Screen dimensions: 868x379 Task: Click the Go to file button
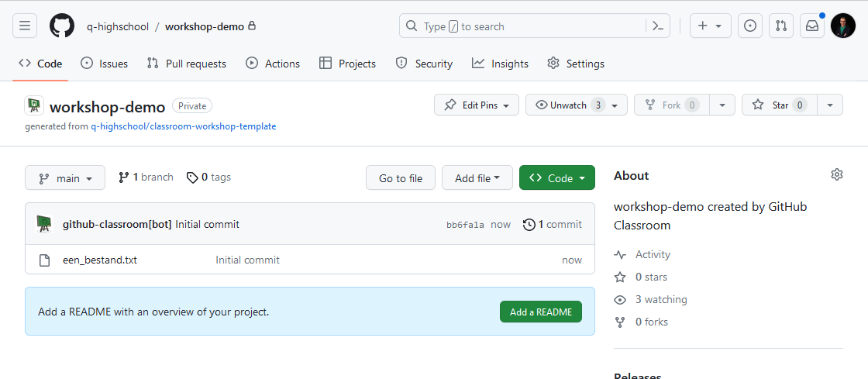coord(401,178)
